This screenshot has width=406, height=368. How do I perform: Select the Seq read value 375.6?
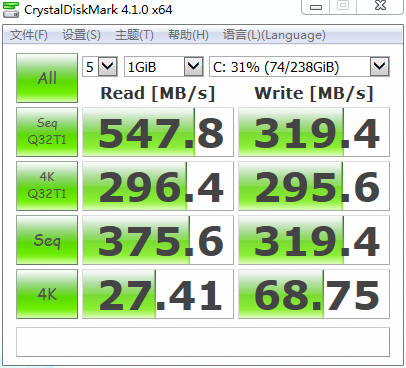(x=158, y=240)
